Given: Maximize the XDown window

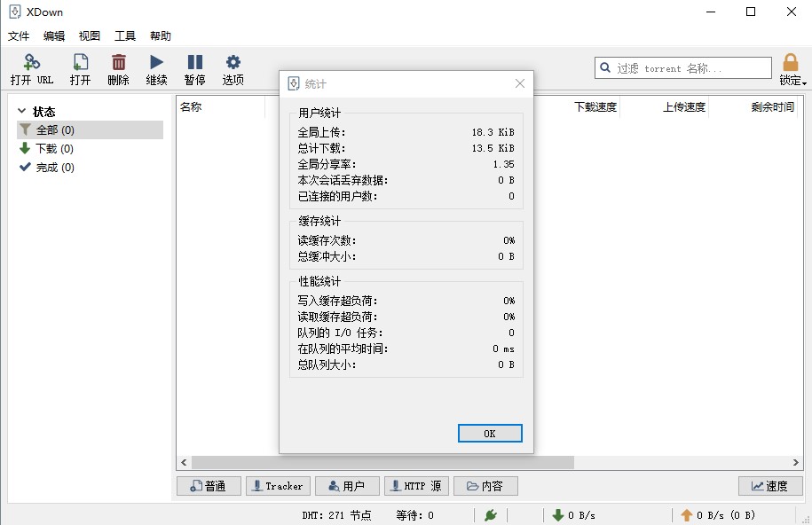Looking at the screenshot, I should (x=751, y=12).
